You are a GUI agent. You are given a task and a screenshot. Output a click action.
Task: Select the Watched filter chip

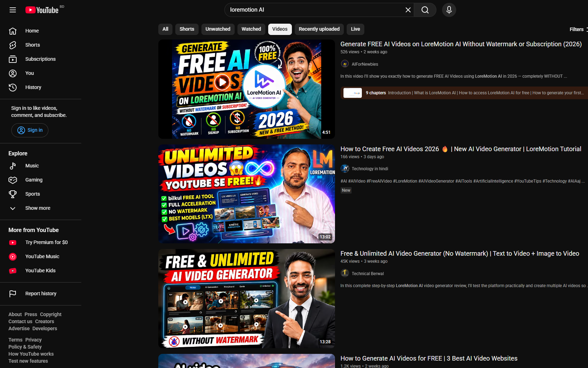[x=251, y=29]
